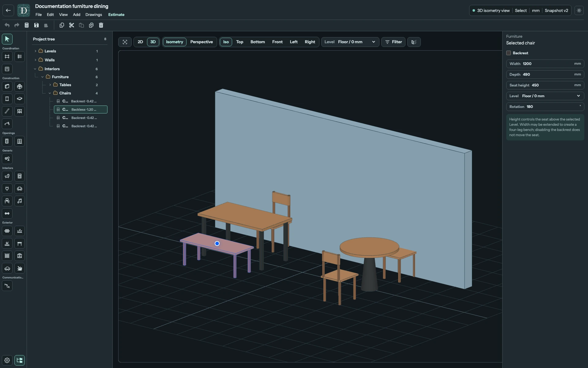Image resolution: width=588 pixels, height=368 pixels.
Task: Expand the Walls tree folder
Action: click(x=36, y=60)
